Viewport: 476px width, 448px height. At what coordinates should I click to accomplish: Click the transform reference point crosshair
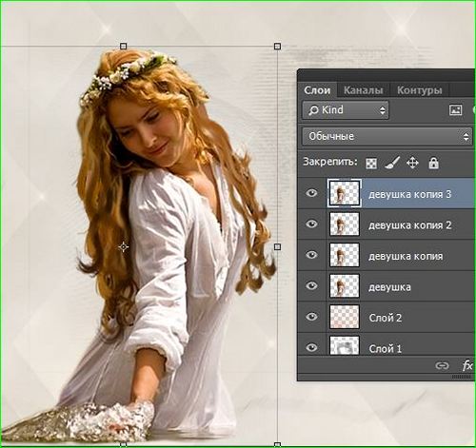pyautogui.click(x=124, y=247)
